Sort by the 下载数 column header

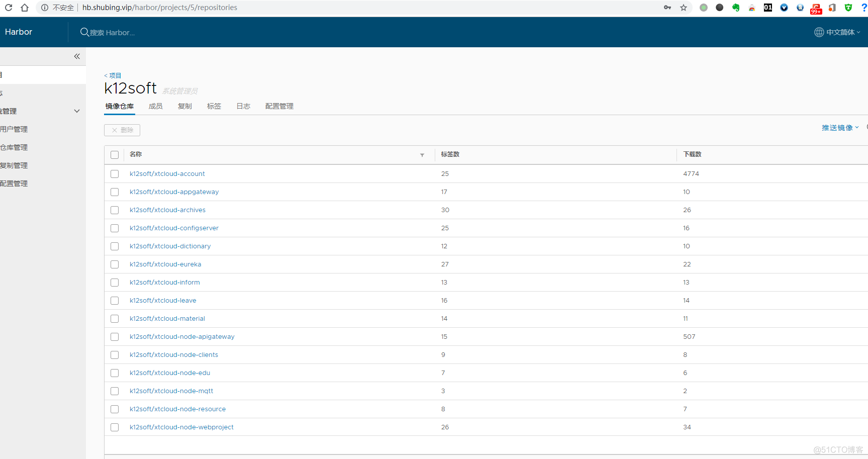point(693,154)
